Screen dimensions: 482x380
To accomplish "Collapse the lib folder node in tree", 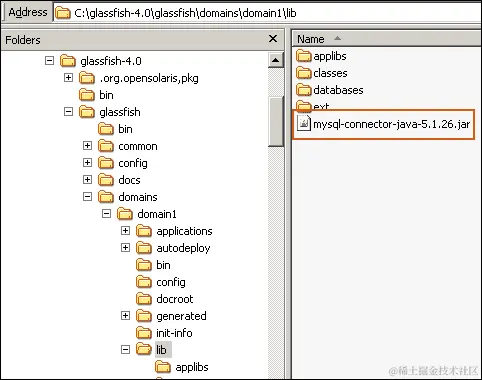I will pos(125,350).
